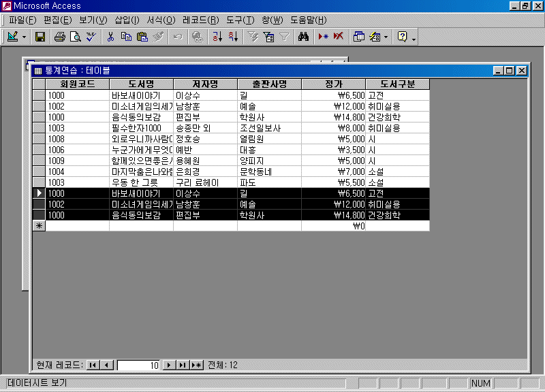Click the ₩7,000 price cell
Image resolution: width=545 pixels, height=392 pixels.
[x=333, y=171]
